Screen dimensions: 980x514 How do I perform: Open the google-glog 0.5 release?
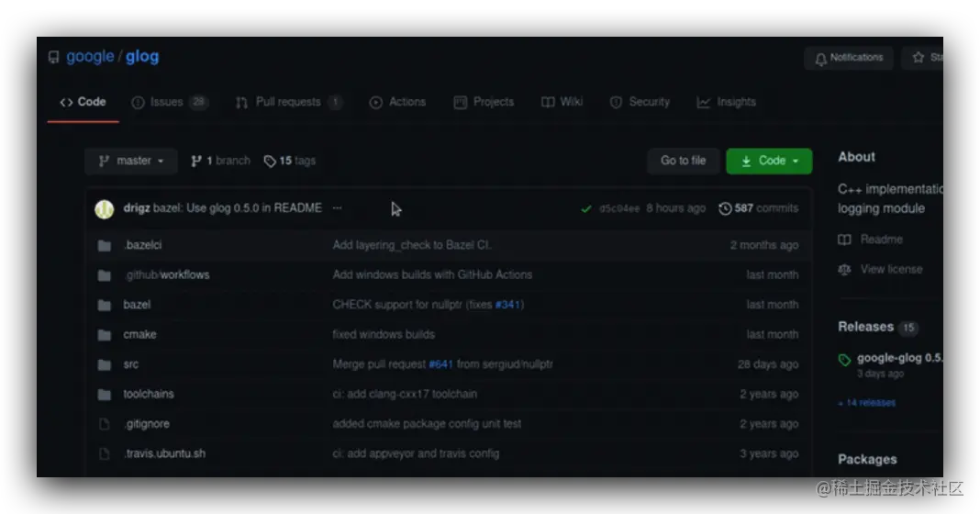click(900, 358)
